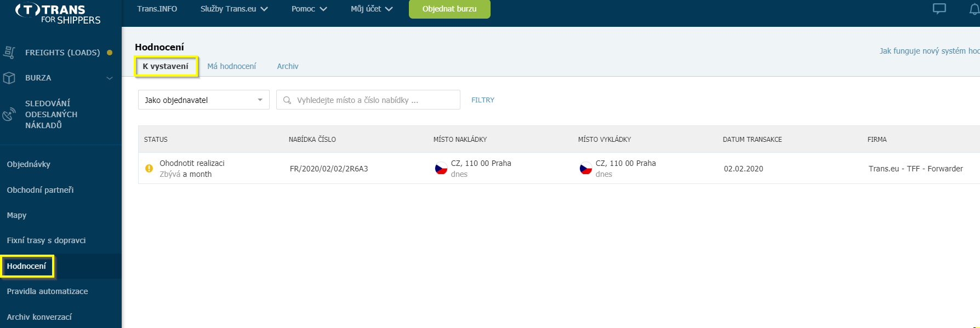Open Obchodní partneři in the sidebar
The image size is (980, 328).
[40, 190]
